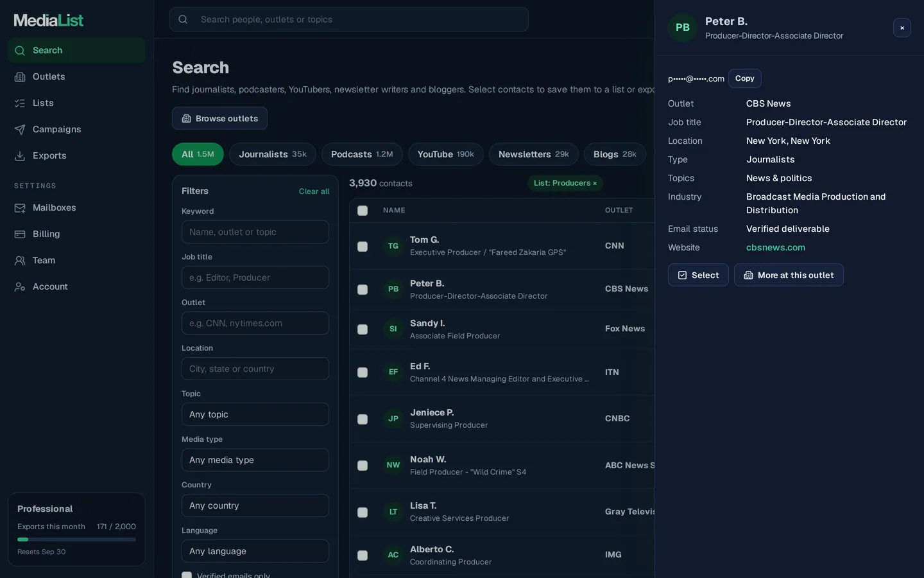Open the cbsnews.com website link
The height and width of the screenshot is (578, 924).
click(x=776, y=247)
